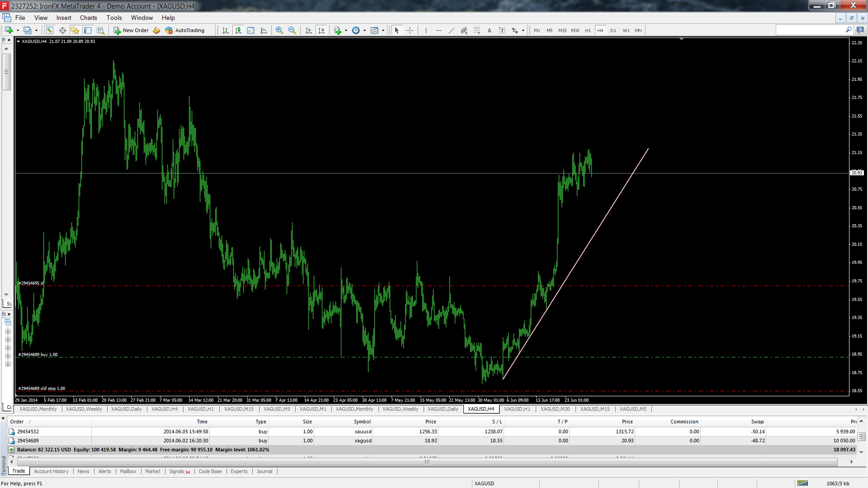Image resolution: width=868 pixels, height=488 pixels.
Task: Toggle the AutoTrading button
Action: (x=185, y=30)
